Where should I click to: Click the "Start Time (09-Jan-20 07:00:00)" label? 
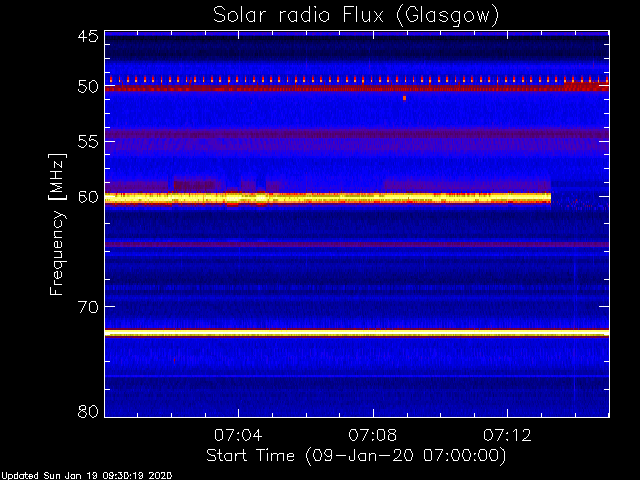[x=356, y=455]
